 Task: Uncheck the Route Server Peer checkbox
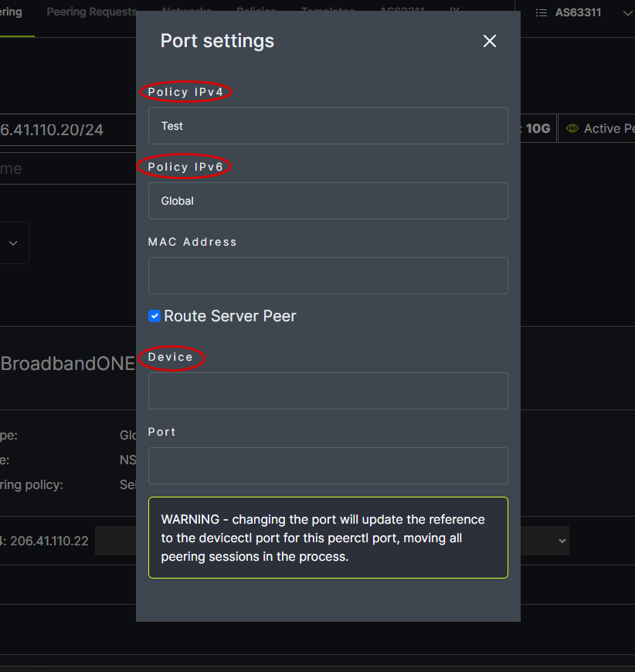click(x=155, y=316)
